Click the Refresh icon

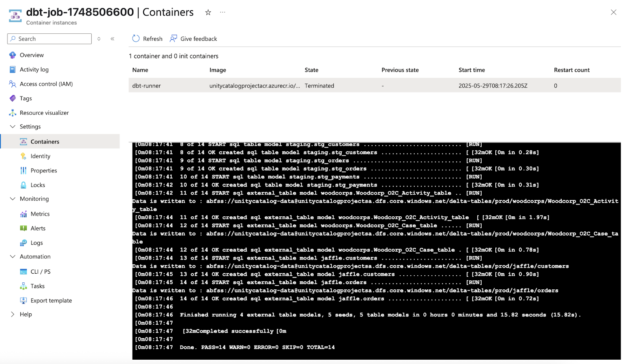click(x=136, y=38)
